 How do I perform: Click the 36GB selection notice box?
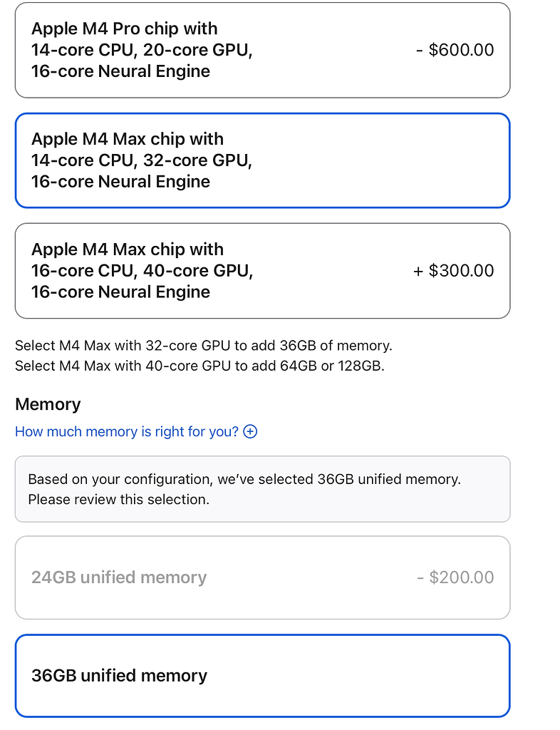click(x=262, y=489)
